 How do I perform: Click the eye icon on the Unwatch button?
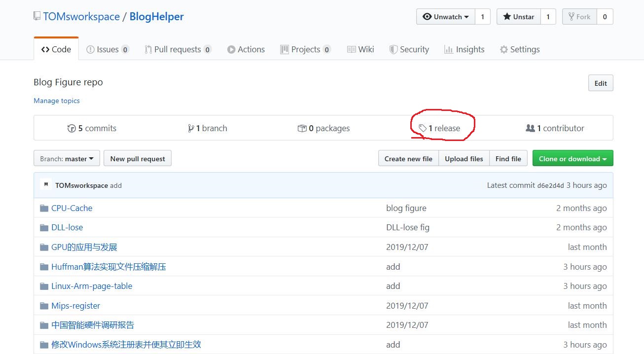[x=428, y=16]
